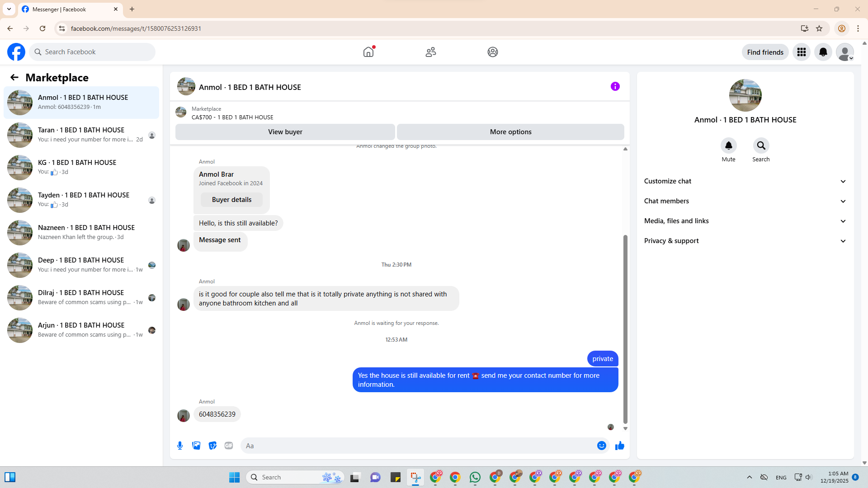
Task: Click the View buyer button
Action: tap(285, 132)
